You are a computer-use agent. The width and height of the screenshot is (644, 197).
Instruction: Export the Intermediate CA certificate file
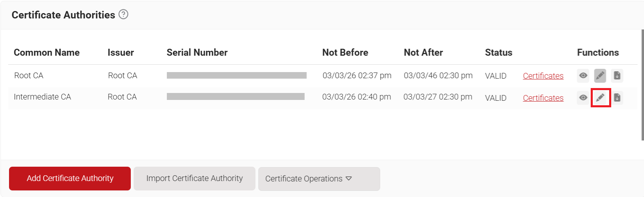pyautogui.click(x=617, y=98)
